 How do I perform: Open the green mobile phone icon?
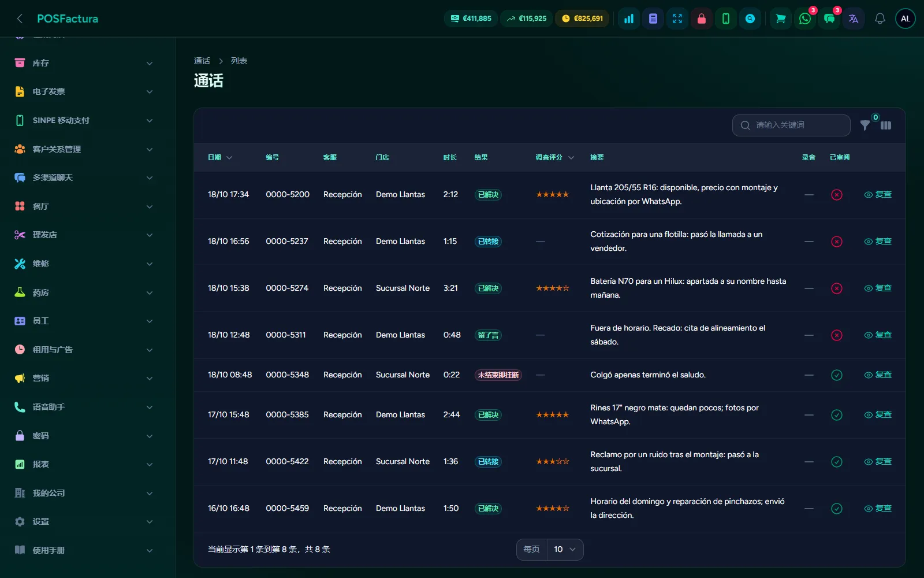click(x=726, y=18)
